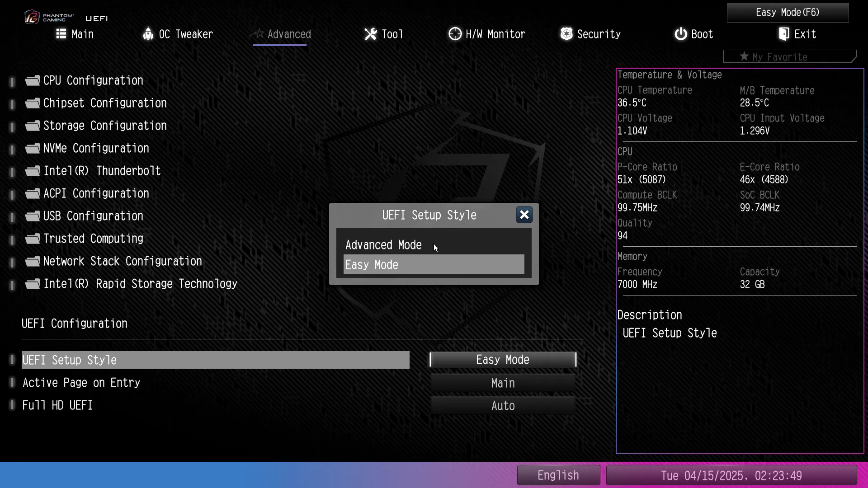Click the Boot power icon
This screenshot has height=488, width=868.
(681, 34)
